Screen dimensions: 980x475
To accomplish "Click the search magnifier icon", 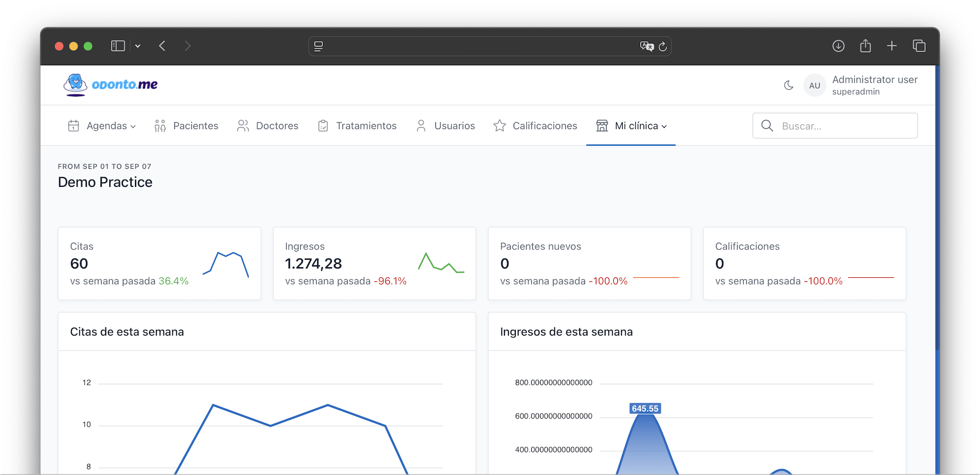I will pyautogui.click(x=767, y=125).
